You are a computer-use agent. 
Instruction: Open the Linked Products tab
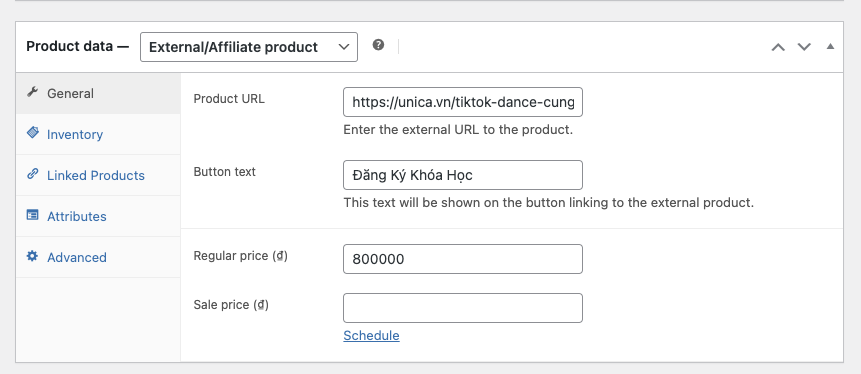(98, 175)
